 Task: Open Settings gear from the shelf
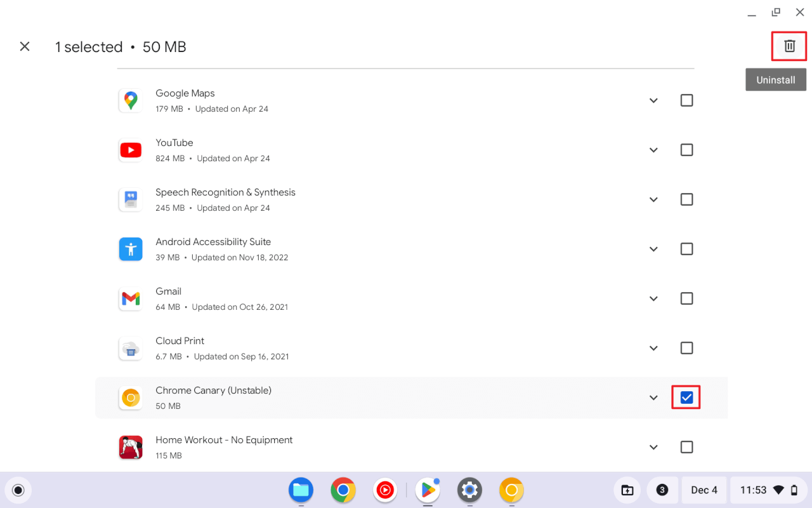click(x=470, y=490)
